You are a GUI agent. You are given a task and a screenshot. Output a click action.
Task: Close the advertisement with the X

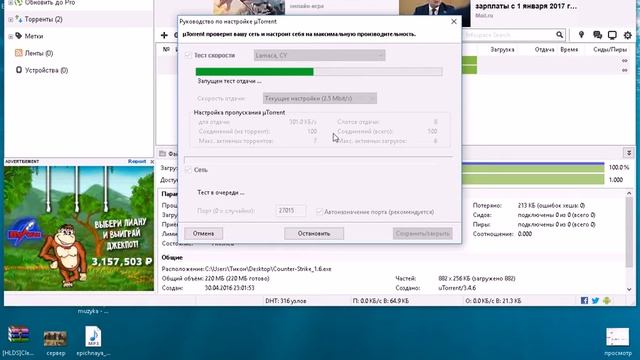pyautogui.click(x=152, y=162)
